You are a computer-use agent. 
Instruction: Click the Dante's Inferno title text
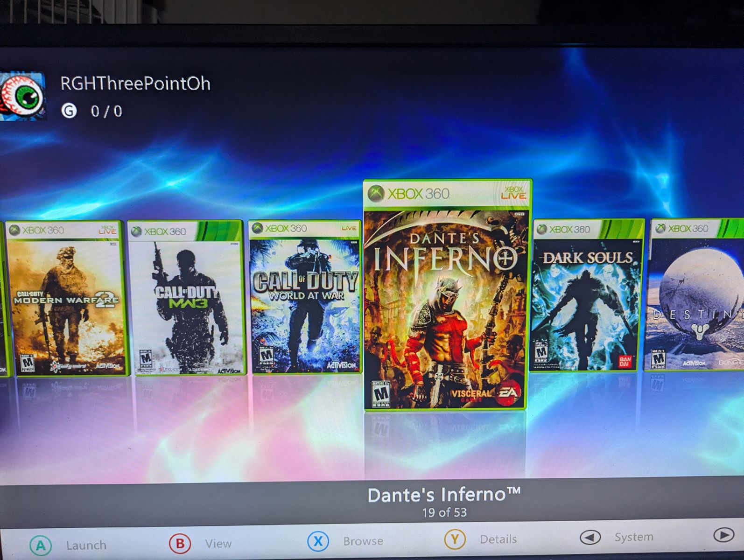click(443, 495)
